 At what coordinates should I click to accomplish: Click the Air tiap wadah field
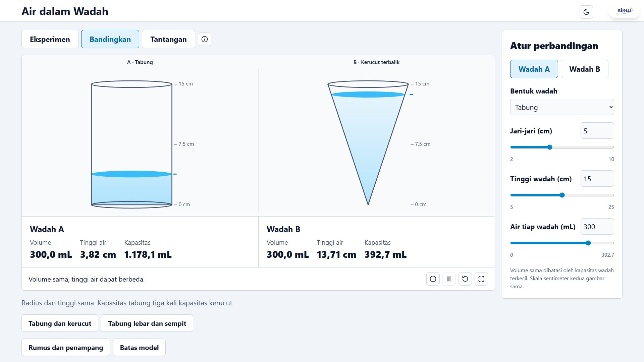tap(597, 227)
